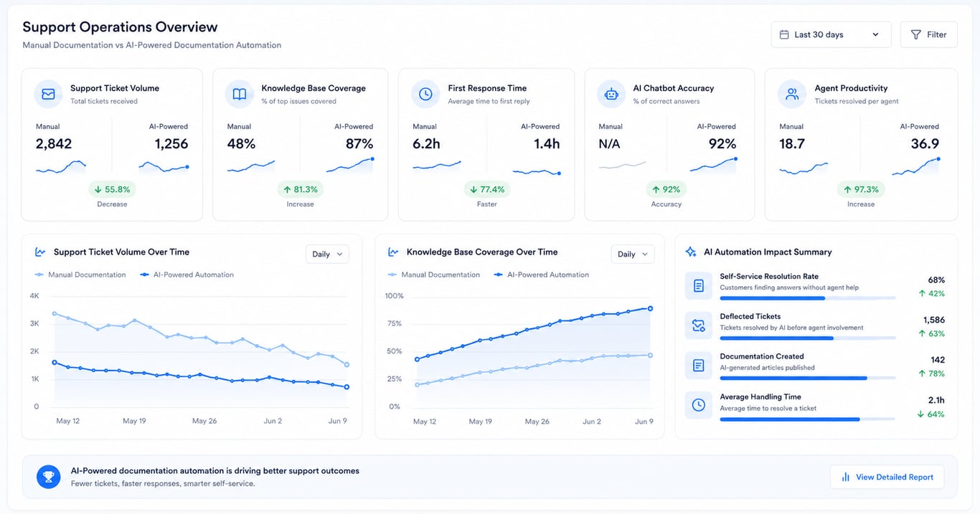Click the people icon on Agent Productivity card
980x514 pixels.
pos(792,94)
